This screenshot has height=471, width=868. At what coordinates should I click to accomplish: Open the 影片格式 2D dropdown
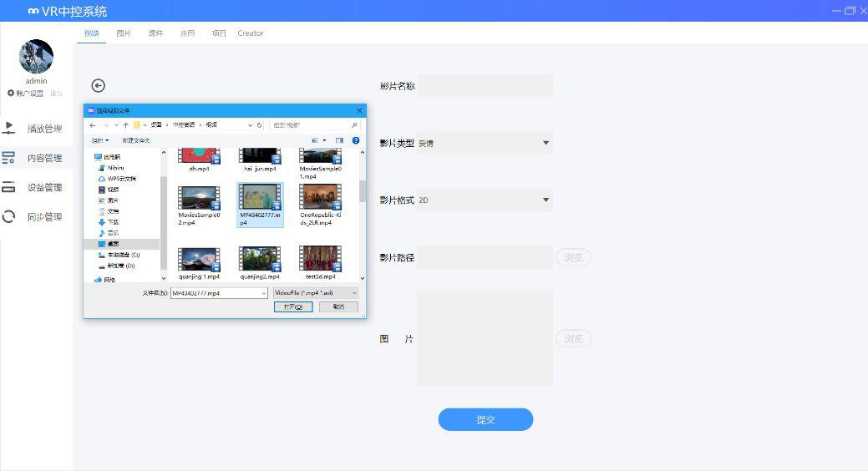pyautogui.click(x=546, y=200)
